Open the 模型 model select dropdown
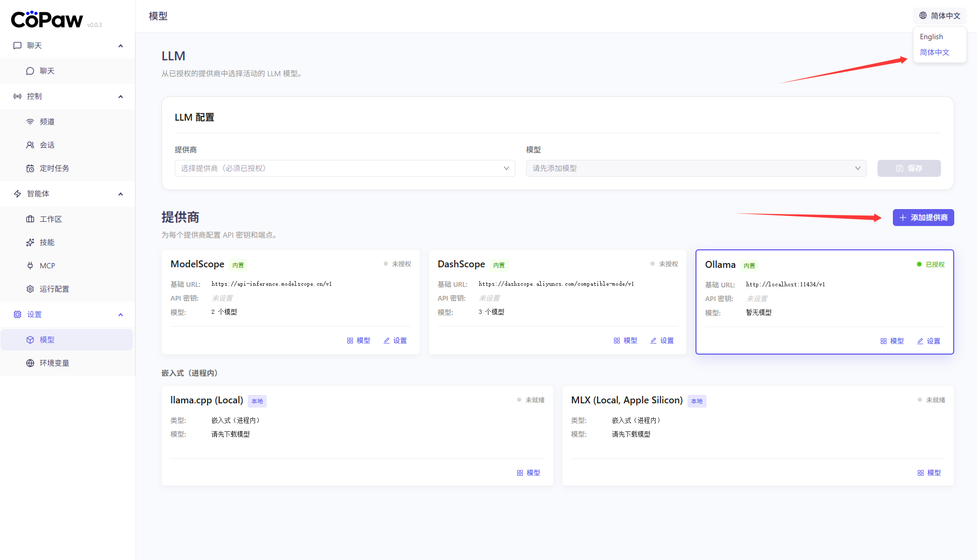Image resolution: width=977 pixels, height=560 pixels. coord(696,168)
